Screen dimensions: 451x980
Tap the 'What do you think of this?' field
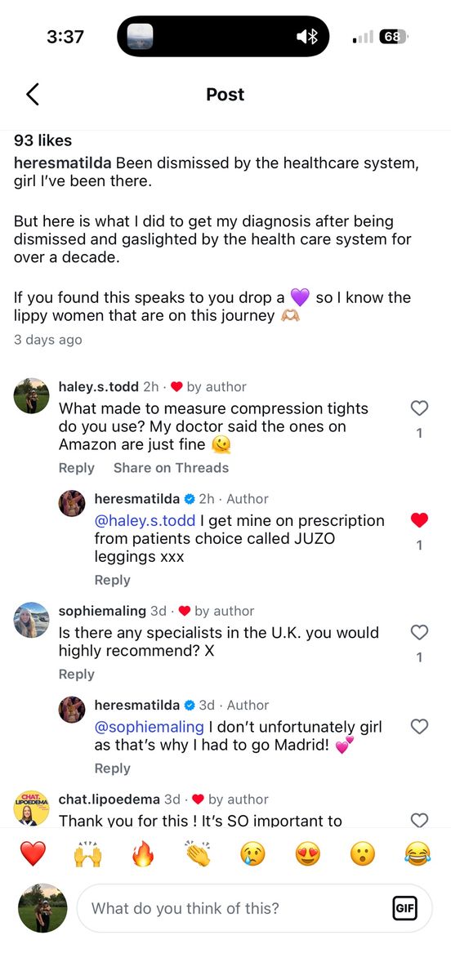click(254, 908)
